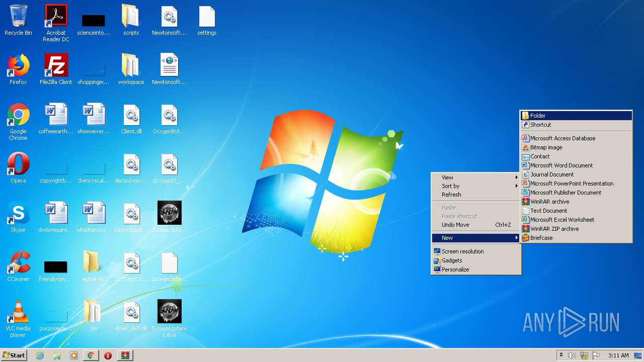644x362 pixels.
Task: Create new Microsoft Access Database
Action: click(576, 138)
